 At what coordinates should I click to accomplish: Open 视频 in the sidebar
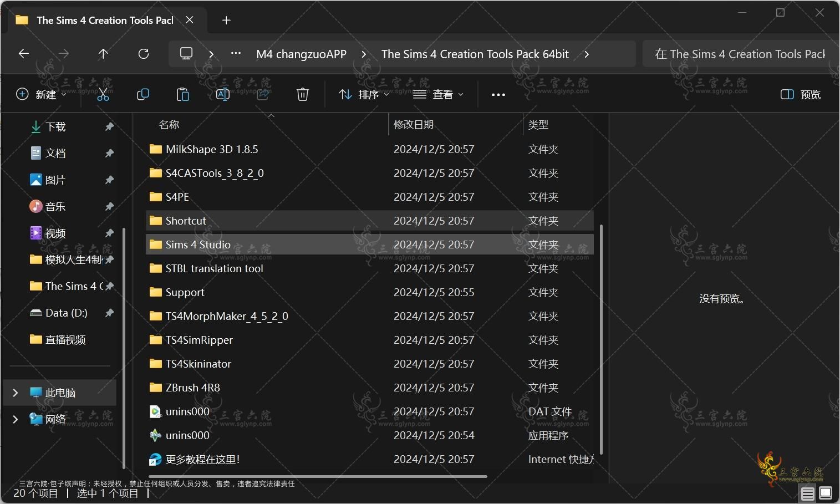(x=55, y=233)
